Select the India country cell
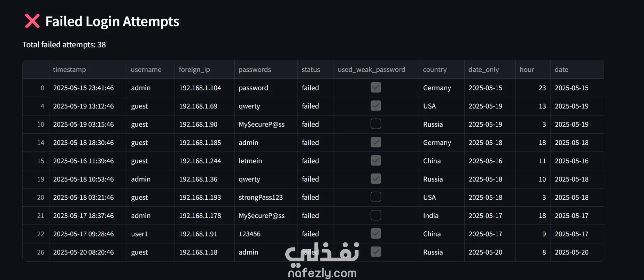 click(442, 216)
